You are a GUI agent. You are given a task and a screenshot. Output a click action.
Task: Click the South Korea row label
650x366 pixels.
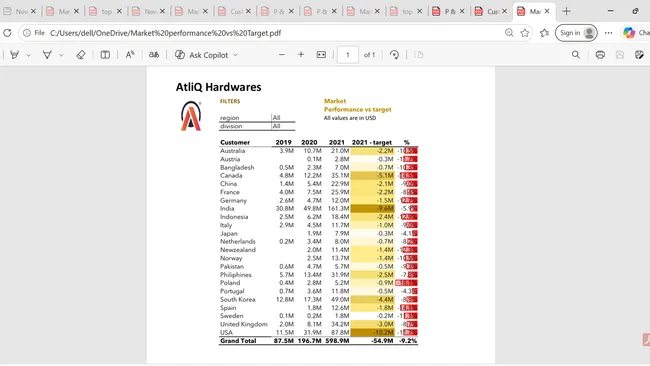[238, 299]
